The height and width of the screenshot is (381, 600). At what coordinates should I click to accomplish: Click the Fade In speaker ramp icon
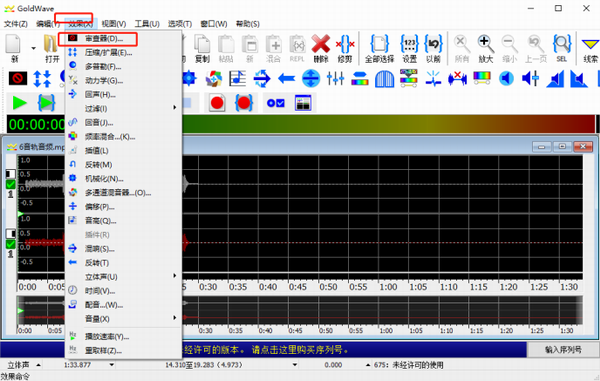click(555, 79)
